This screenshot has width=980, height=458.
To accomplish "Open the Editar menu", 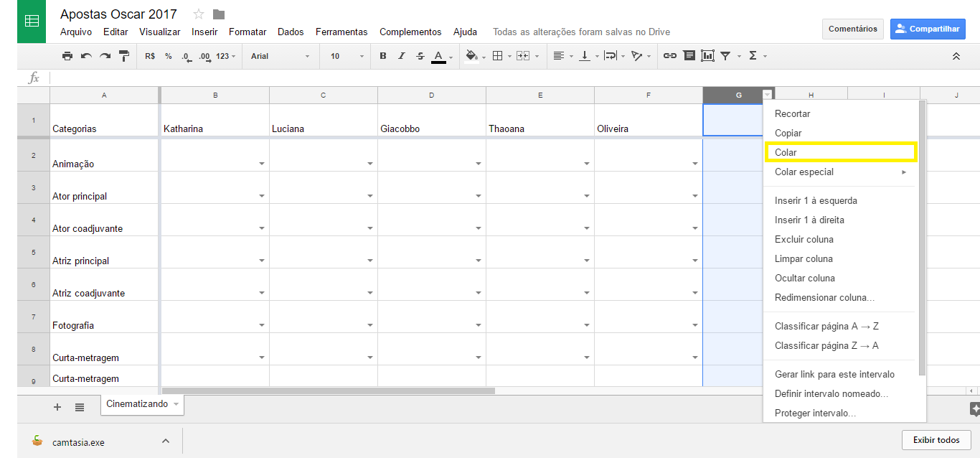I will click(116, 32).
